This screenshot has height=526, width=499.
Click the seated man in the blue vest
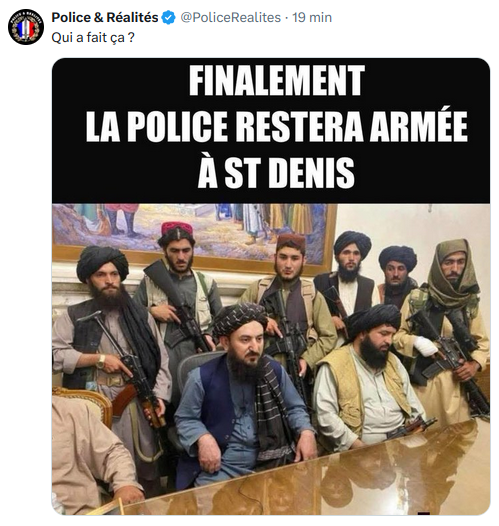(x=244, y=396)
